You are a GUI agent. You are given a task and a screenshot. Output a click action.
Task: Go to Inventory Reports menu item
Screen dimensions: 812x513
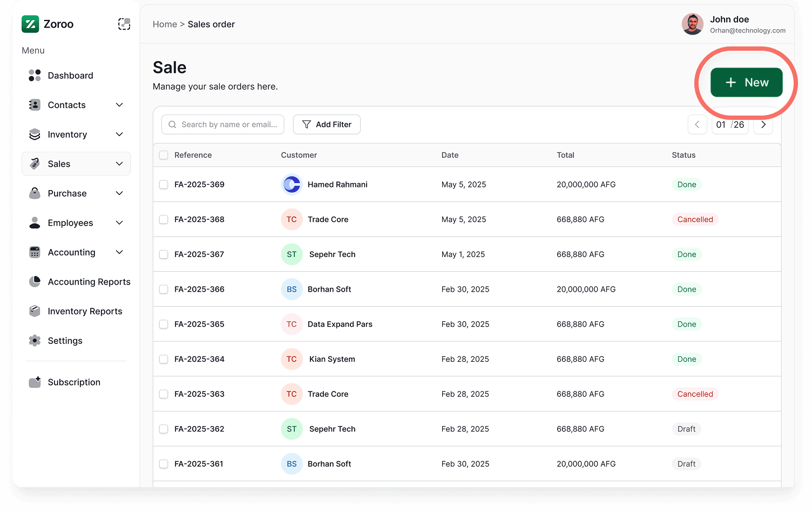(x=85, y=311)
